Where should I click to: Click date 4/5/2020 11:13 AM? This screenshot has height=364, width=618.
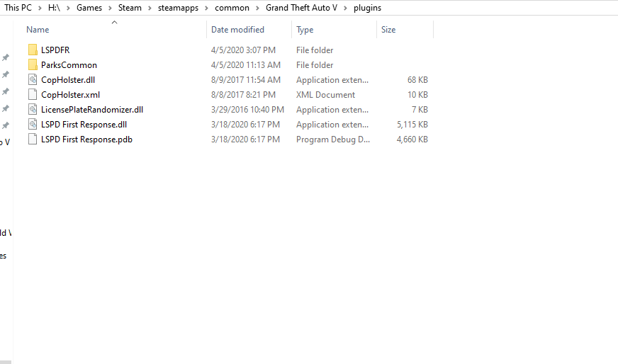click(245, 65)
